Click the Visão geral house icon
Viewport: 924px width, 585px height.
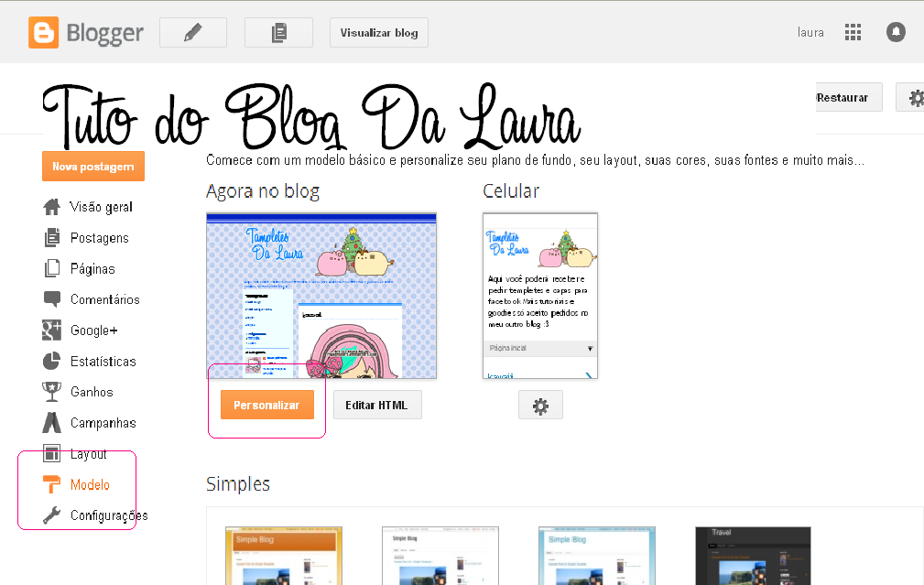(52, 207)
